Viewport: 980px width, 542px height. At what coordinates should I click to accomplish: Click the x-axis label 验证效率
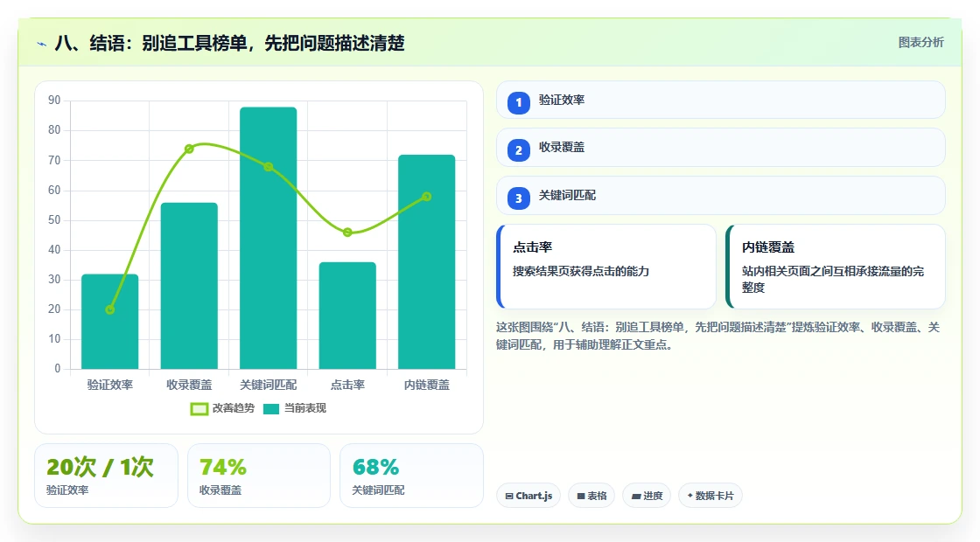click(x=110, y=385)
